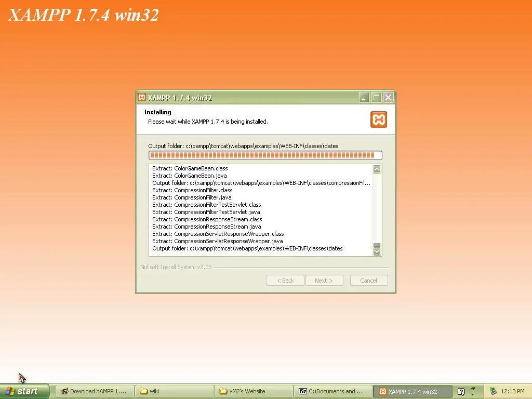Select 'Extract: CompressionResponseStream.class' log line
Screen dimensions: 532x399
(x=207, y=219)
